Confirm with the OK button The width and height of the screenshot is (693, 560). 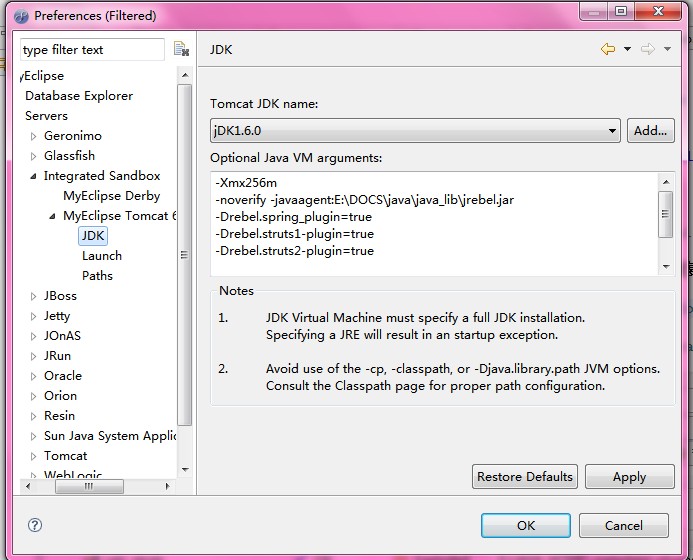[525, 526]
